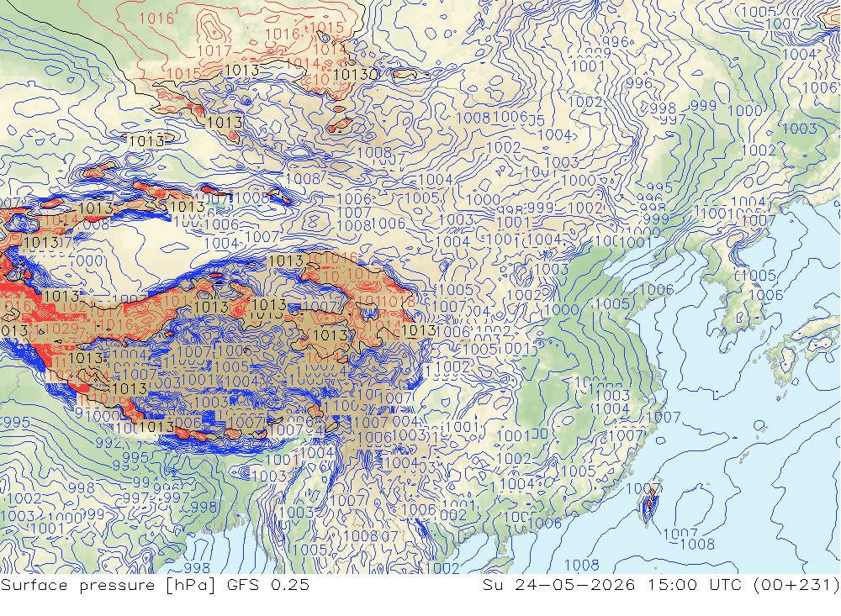
Task: Click the '(00+231)' forecast offset text
Action: [x=796, y=585]
